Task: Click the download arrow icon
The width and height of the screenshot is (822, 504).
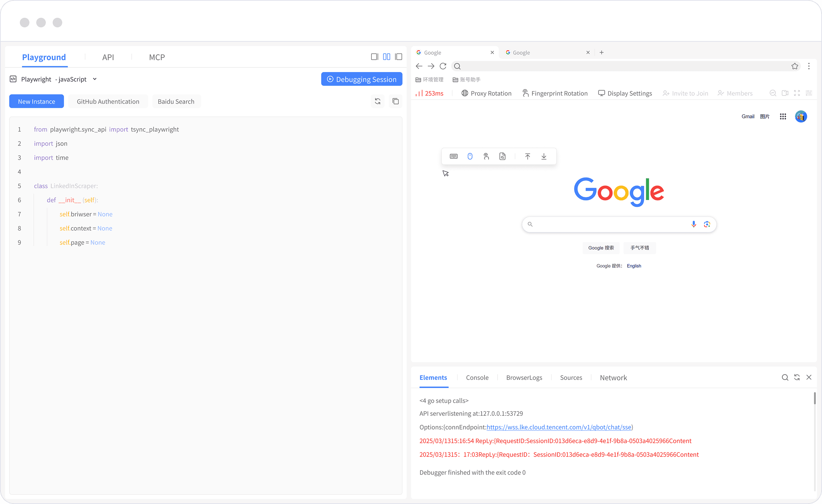Action: click(x=544, y=156)
